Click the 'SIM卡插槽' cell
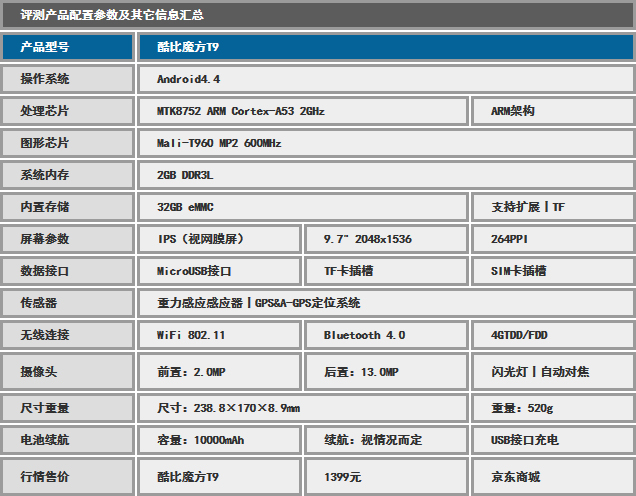 click(x=553, y=271)
